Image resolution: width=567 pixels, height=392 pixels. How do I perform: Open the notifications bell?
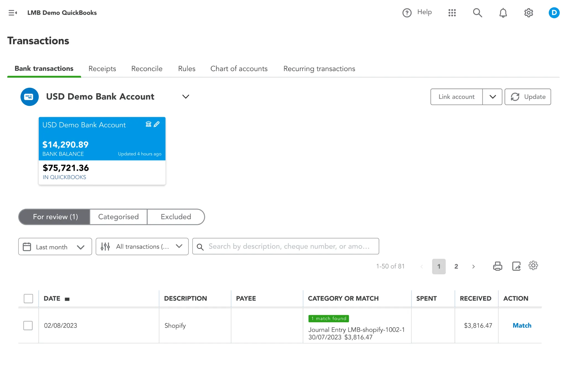click(503, 13)
